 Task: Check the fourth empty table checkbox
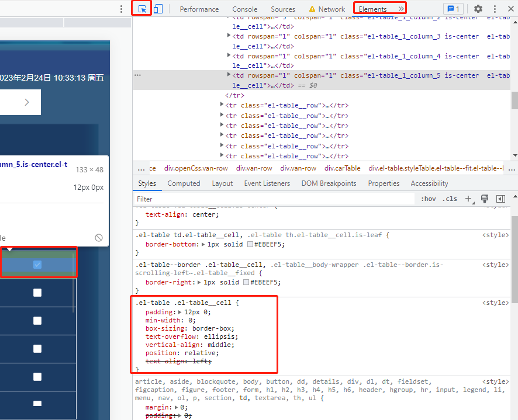(x=37, y=377)
